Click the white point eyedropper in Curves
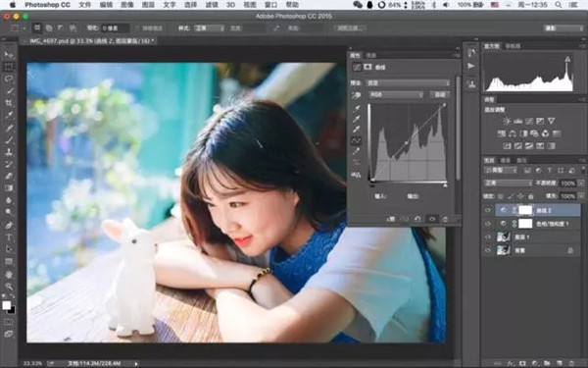 pyautogui.click(x=356, y=130)
